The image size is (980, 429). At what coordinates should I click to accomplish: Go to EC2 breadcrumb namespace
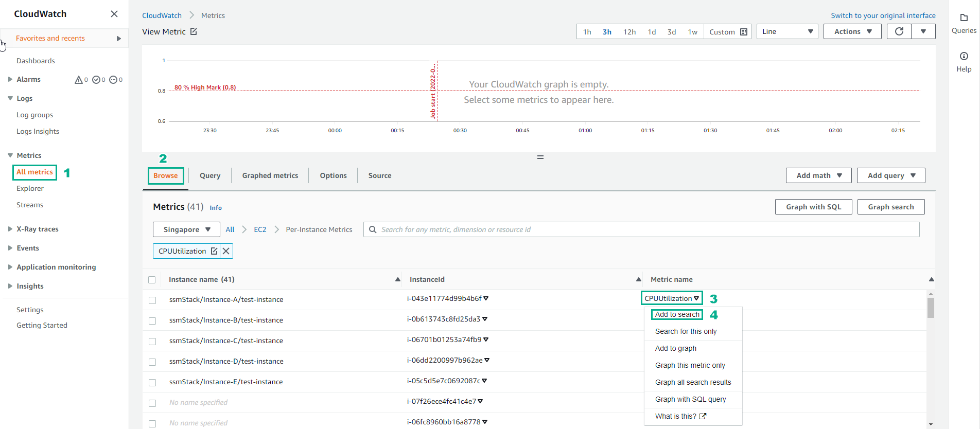click(260, 229)
